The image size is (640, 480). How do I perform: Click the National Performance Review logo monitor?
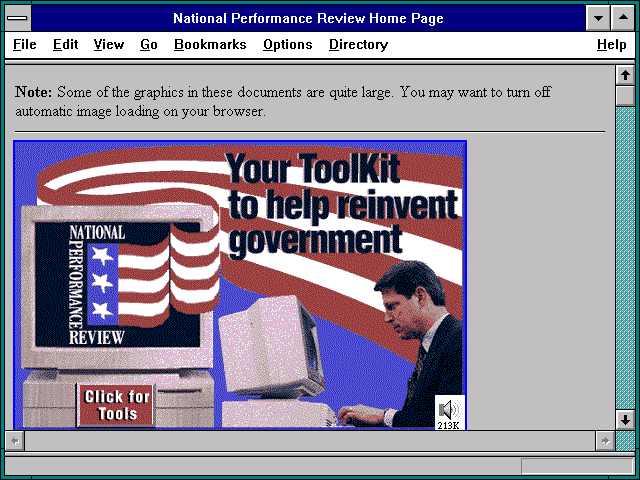[x=117, y=286]
